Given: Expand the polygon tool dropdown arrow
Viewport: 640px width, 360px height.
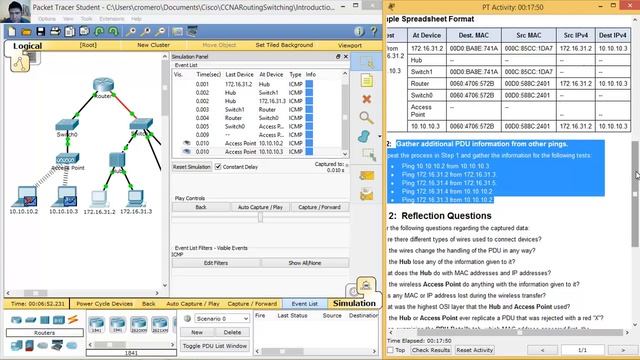Looking at the screenshot, I should tap(380, 136).
